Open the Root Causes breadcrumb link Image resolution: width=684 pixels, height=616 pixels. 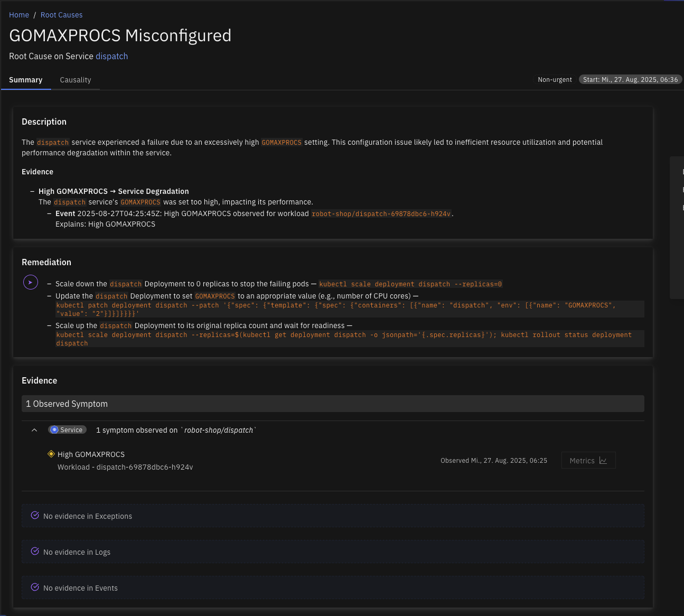[x=61, y=15]
